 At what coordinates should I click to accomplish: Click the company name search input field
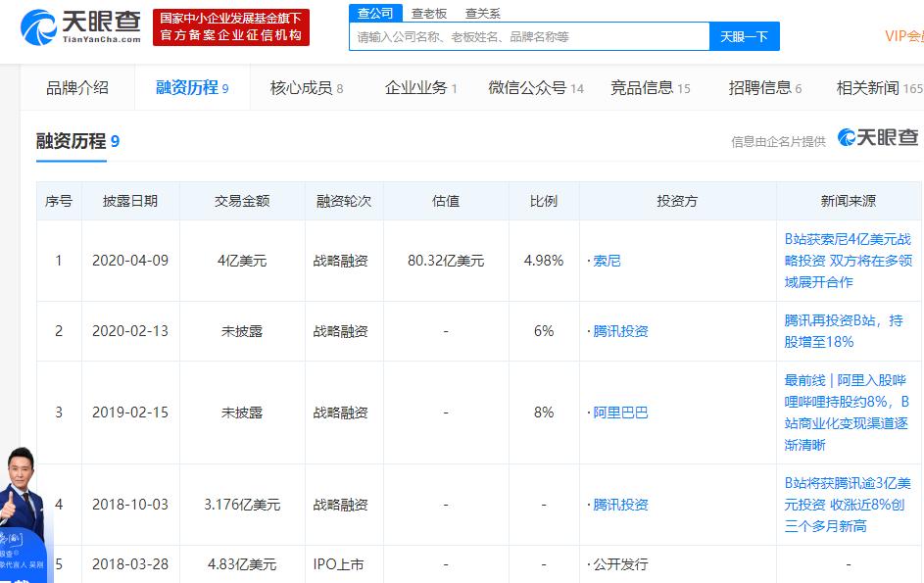(x=529, y=36)
